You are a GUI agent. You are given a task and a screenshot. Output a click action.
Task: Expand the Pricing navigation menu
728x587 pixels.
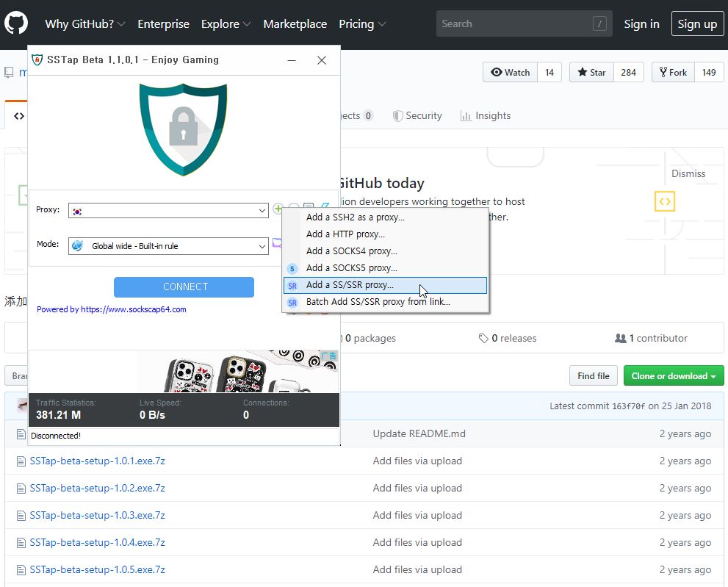[x=362, y=24]
